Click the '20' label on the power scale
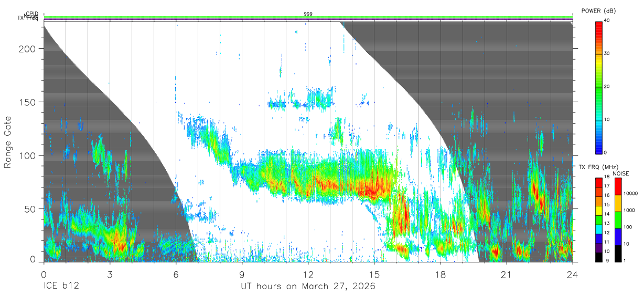This screenshot has height=297, width=644. click(607, 87)
